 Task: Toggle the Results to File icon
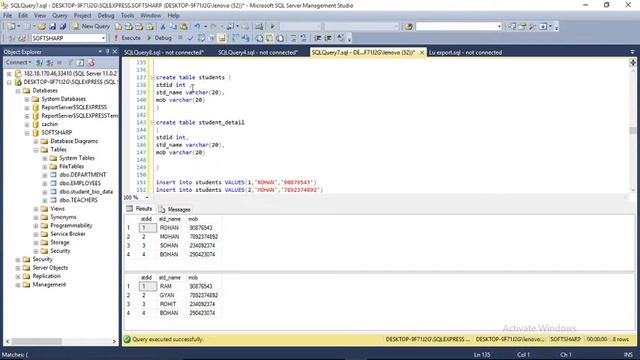pos(280,38)
